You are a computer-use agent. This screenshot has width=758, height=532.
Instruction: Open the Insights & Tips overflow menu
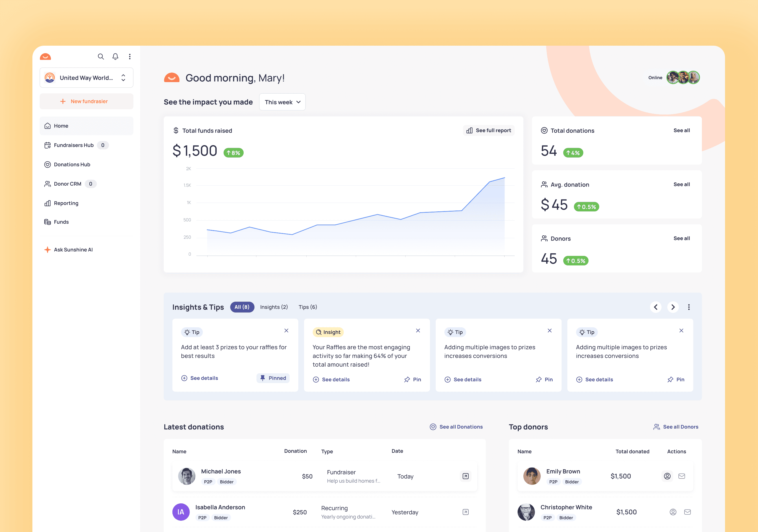[689, 307]
